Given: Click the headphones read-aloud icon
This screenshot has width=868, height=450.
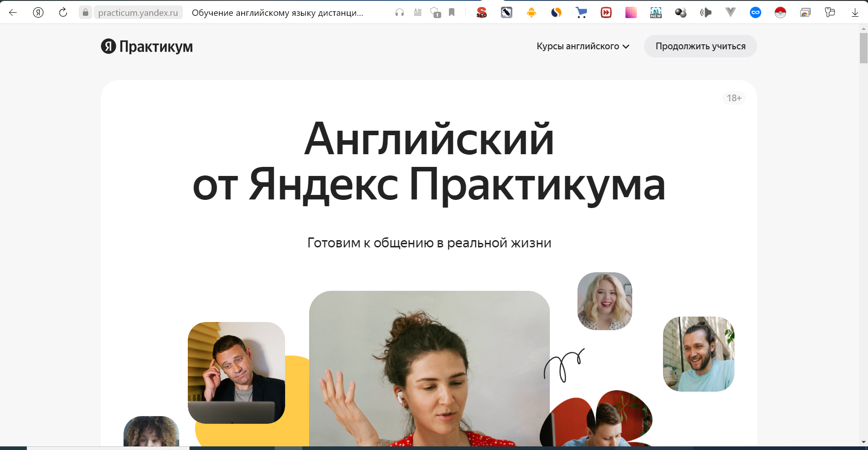Looking at the screenshot, I should [399, 13].
